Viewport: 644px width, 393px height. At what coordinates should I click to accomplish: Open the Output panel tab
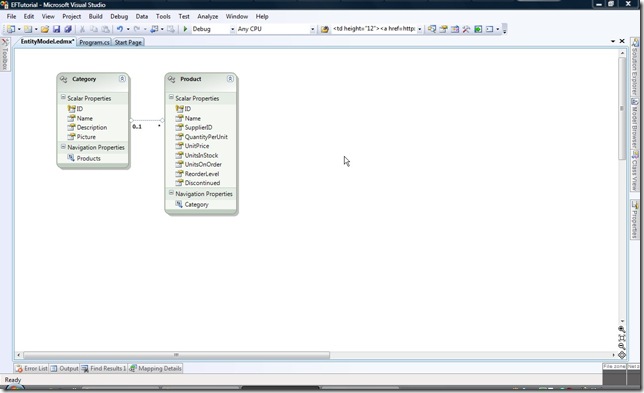tap(64, 368)
